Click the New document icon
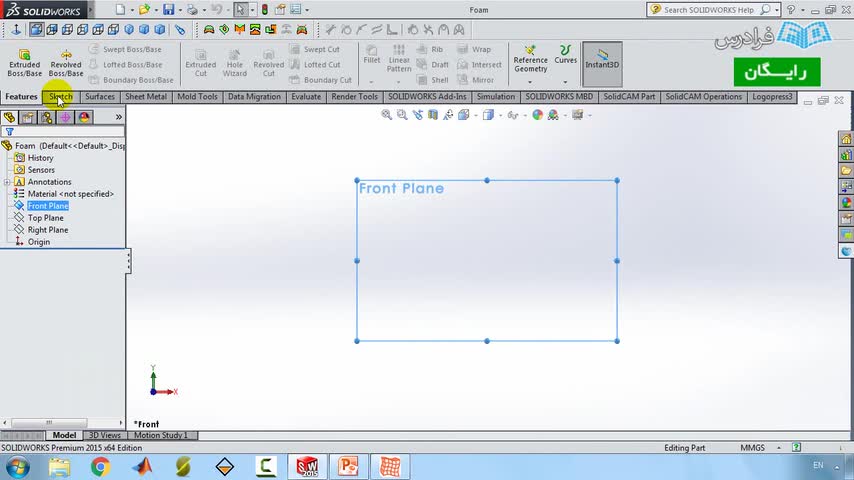 [x=120, y=10]
